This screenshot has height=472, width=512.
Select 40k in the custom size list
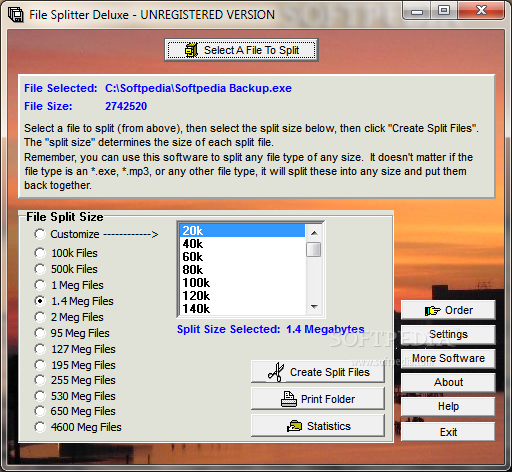pyautogui.click(x=242, y=244)
